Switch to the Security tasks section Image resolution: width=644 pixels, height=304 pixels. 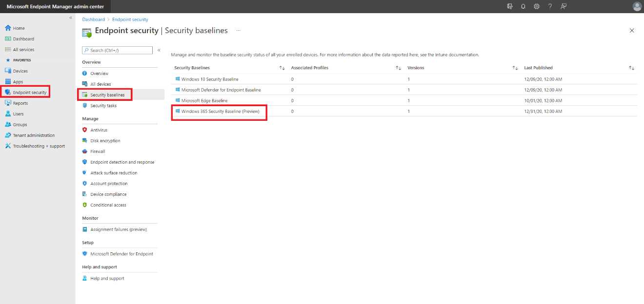click(104, 105)
